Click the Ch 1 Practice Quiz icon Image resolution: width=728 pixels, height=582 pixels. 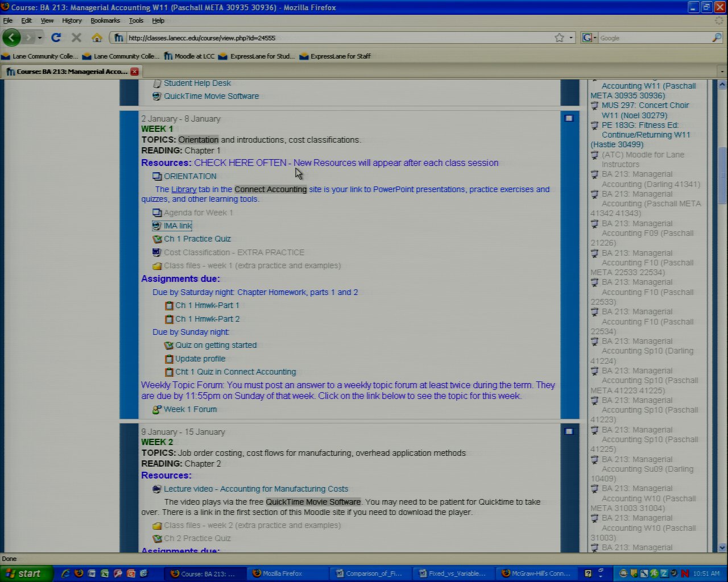click(x=158, y=239)
